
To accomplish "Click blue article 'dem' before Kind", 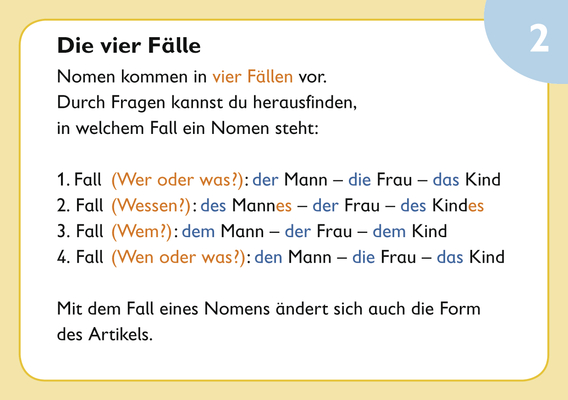I will tap(389, 232).
